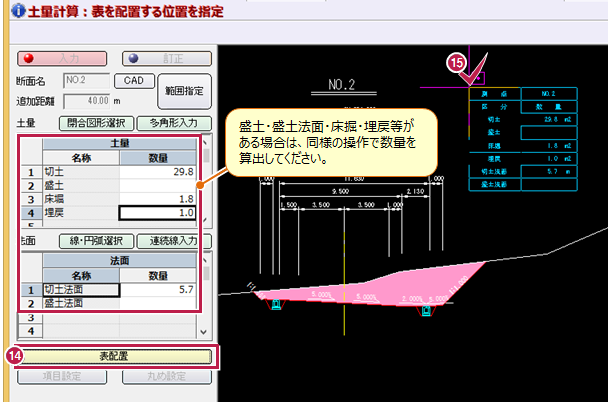Click the 9.500 dimension text
The height and width of the screenshot is (402, 608).
click(340, 192)
